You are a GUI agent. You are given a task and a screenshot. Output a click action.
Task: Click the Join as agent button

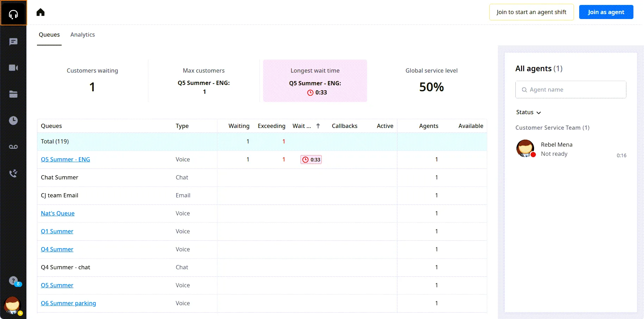[x=606, y=12]
